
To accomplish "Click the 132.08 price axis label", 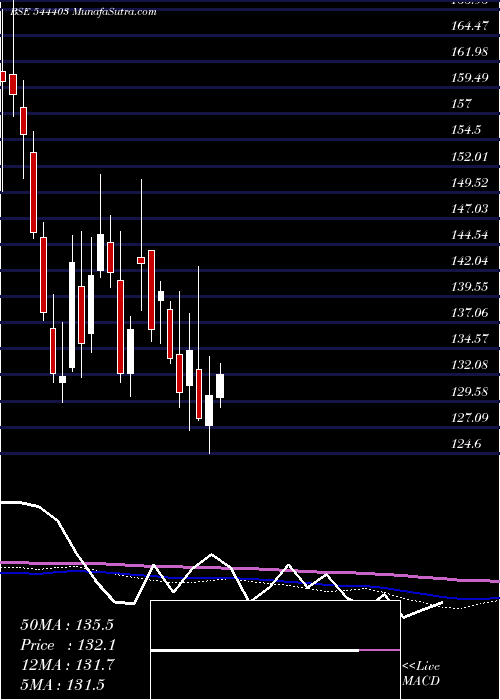I will pos(469,365).
